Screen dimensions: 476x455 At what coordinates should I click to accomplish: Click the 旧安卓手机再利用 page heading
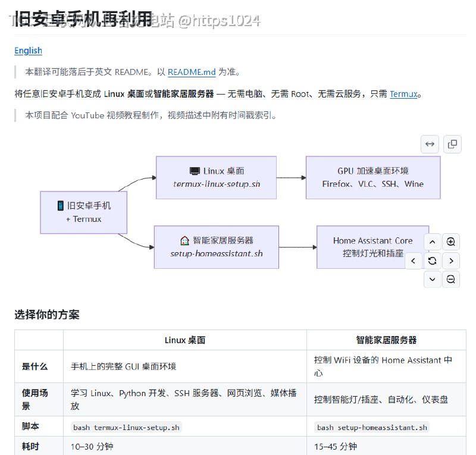(x=83, y=19)
